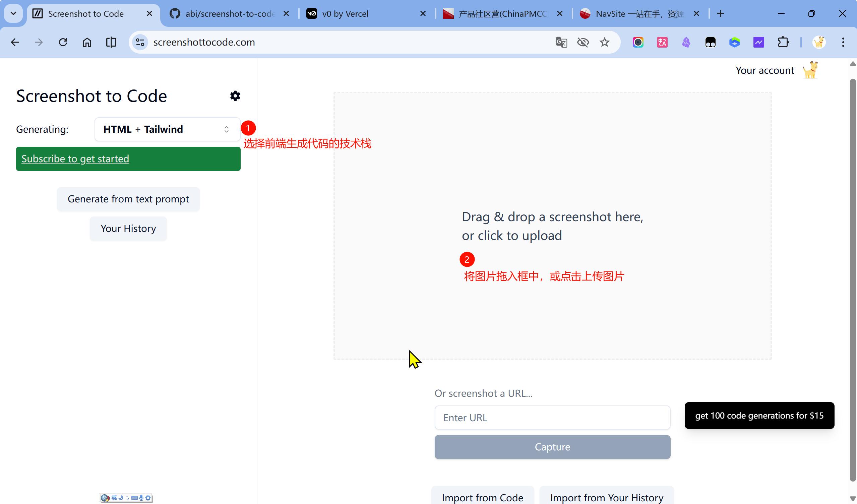Click the page's vertical scrollbar
Image resolution: width=857 pixels, height=504 pixels.
click(852, 279)
